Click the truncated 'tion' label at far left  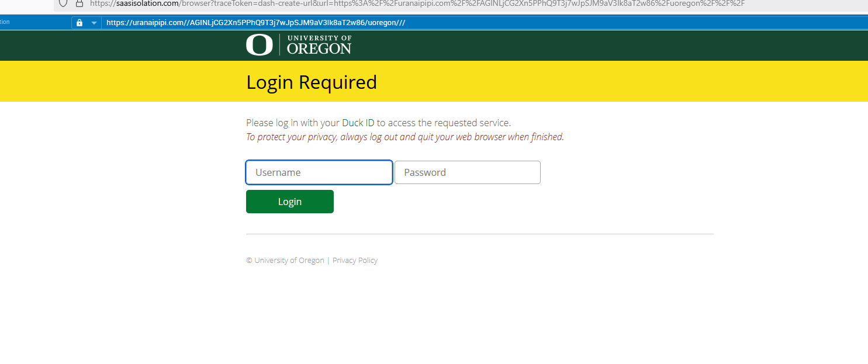tap(5, 22)
